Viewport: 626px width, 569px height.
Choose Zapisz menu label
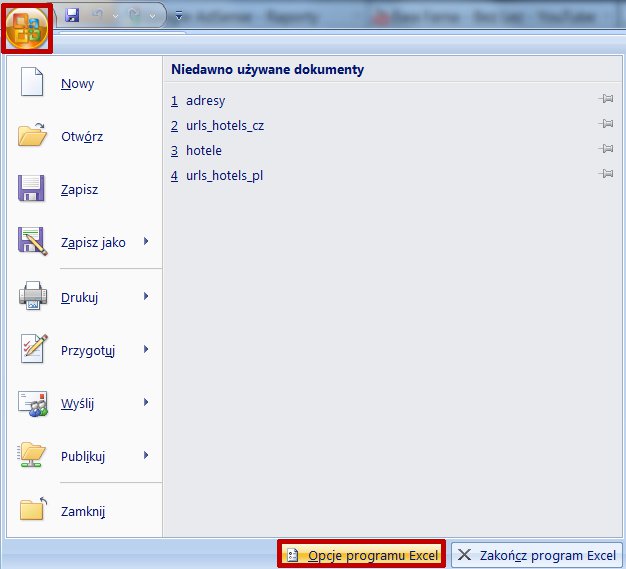point(79,189)
